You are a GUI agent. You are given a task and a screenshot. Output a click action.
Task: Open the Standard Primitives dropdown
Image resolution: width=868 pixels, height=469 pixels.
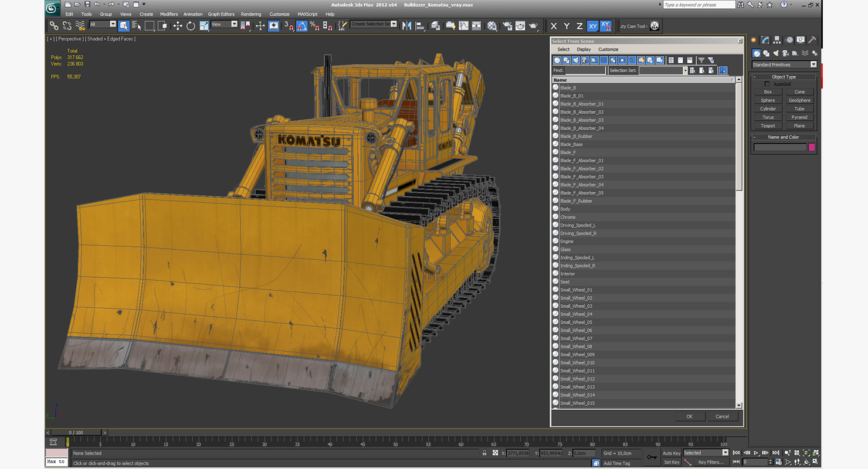[x=784, y=64]
